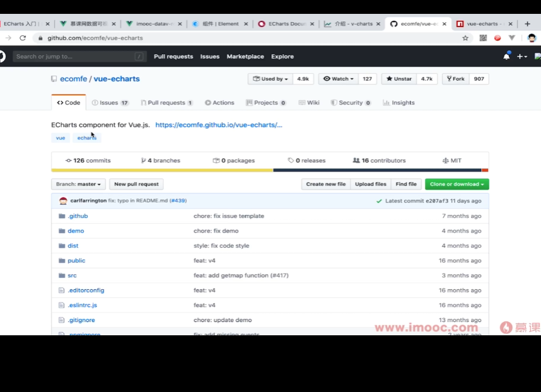Click the Vue devtools extension icon

tap(511, 38)
